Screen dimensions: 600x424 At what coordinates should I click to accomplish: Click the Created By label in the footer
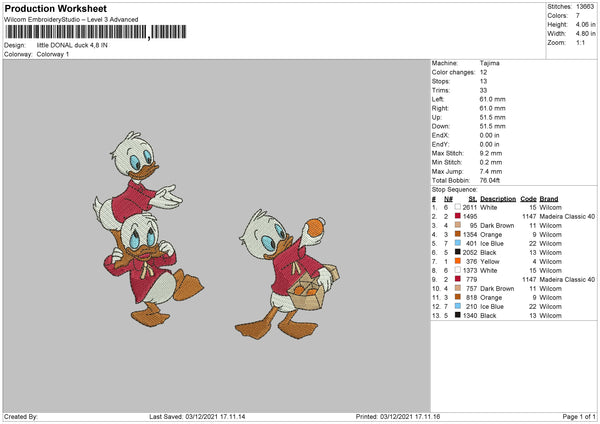point(21,416)
